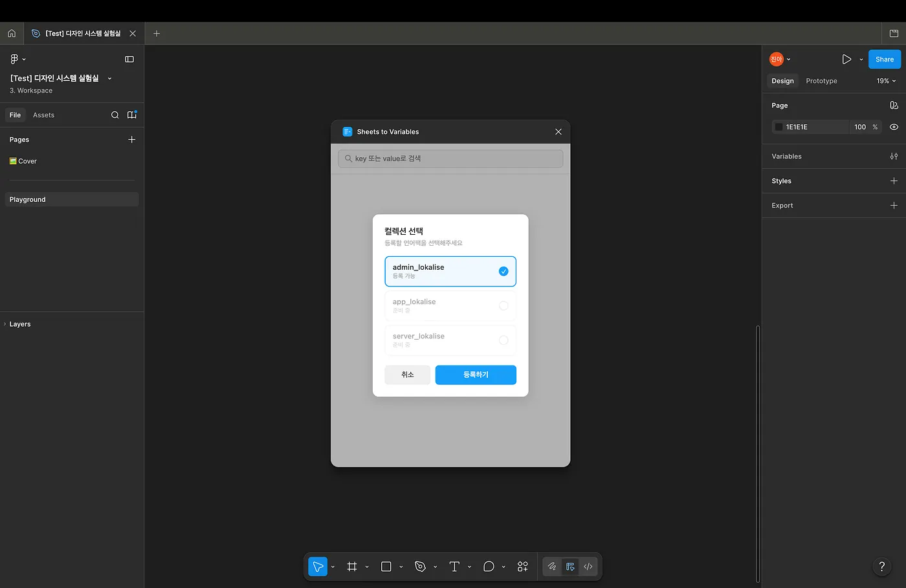Select the Comment tool
The width and height of the screenshot is (906, 588).
(x=489, y=567)
